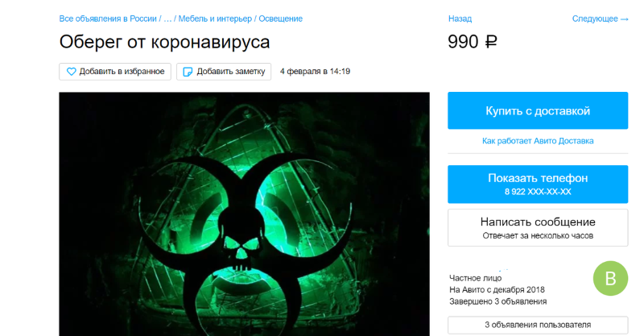
Task: Click the Добавить заметку button
Action: click(224, 72)
